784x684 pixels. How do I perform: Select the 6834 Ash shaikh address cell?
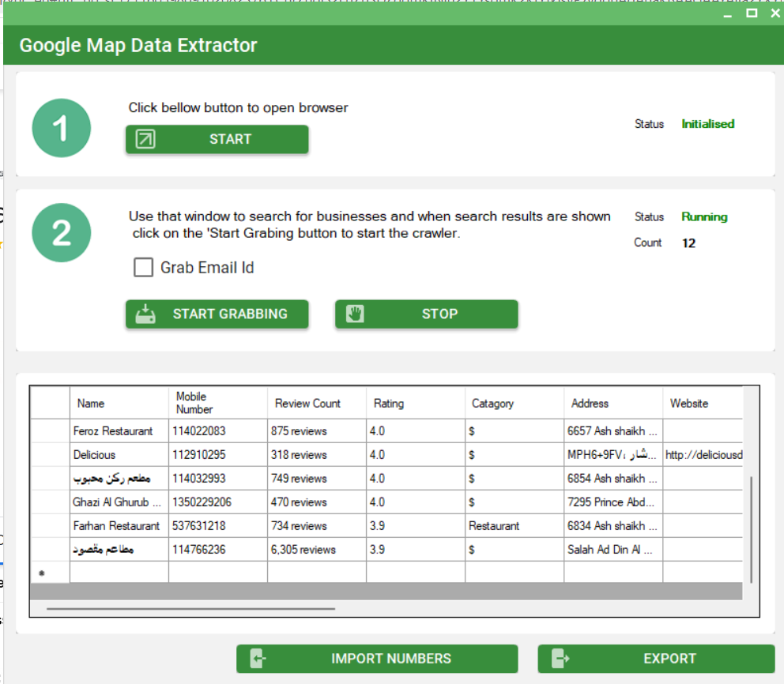(613, 525)
